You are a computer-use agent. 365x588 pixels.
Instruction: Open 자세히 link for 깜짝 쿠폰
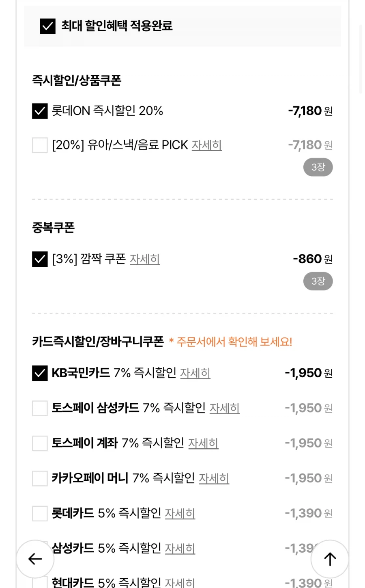144,259
